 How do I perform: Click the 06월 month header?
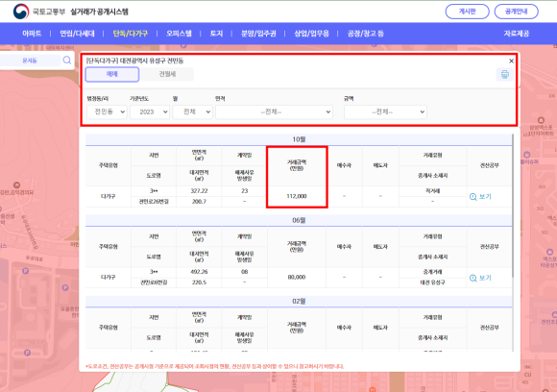[299, 220]
